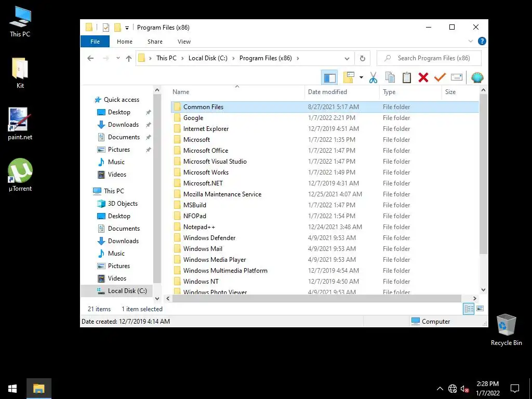The image size is (532, 399).
Task: Unpin Pictures from Quick access pin icon
Action: [x=148, y=150]
